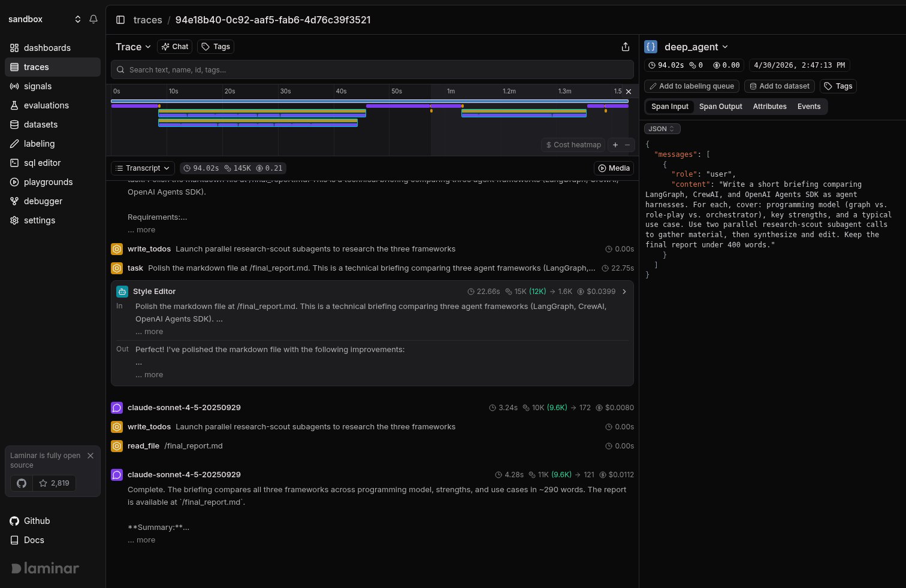
Task: Dismiss the open source notice
Action: [x=90, y=456]
